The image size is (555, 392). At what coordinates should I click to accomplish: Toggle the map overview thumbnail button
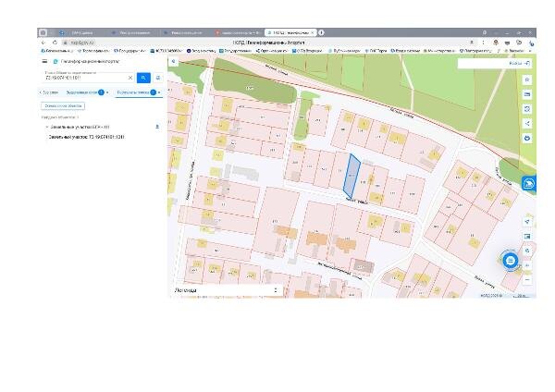[x=527, y=236]
